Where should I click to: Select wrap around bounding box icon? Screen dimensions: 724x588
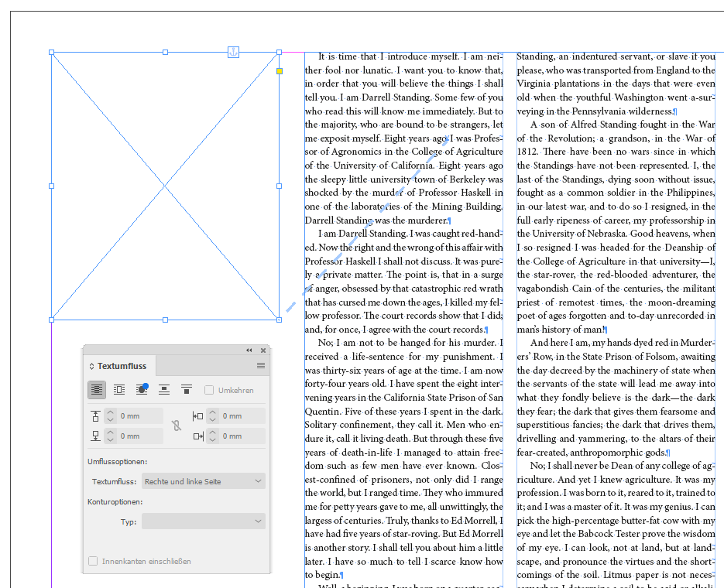pyautogui.click(x=119, y=390)
